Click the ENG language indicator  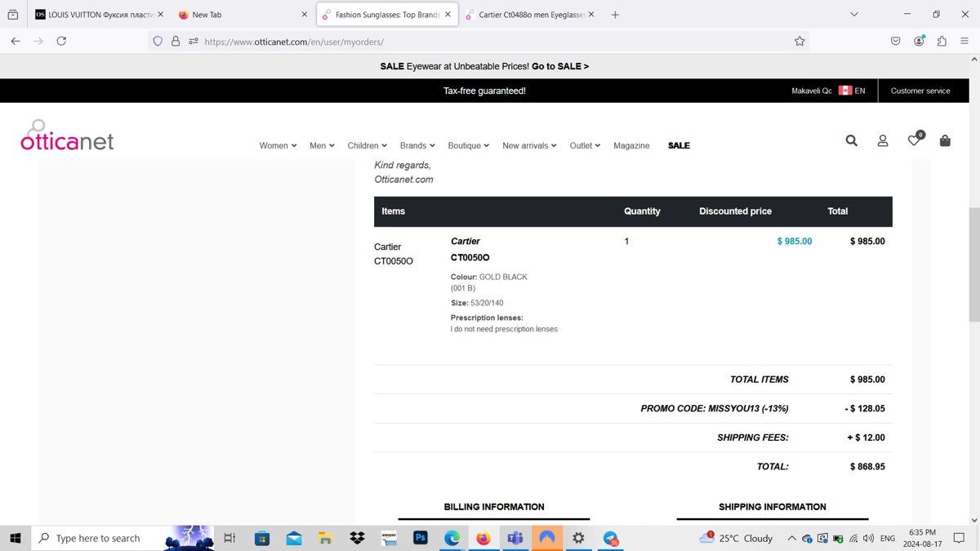tap(888, 538)
